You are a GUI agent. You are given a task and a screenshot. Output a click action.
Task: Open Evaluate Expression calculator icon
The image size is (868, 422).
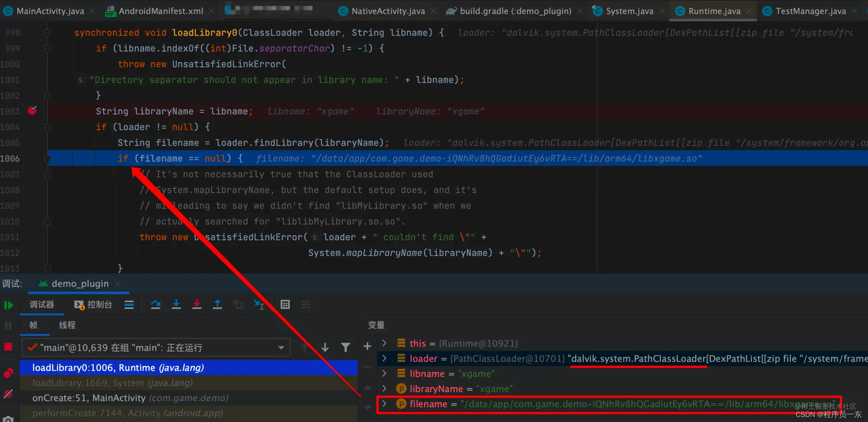(285, 305)
